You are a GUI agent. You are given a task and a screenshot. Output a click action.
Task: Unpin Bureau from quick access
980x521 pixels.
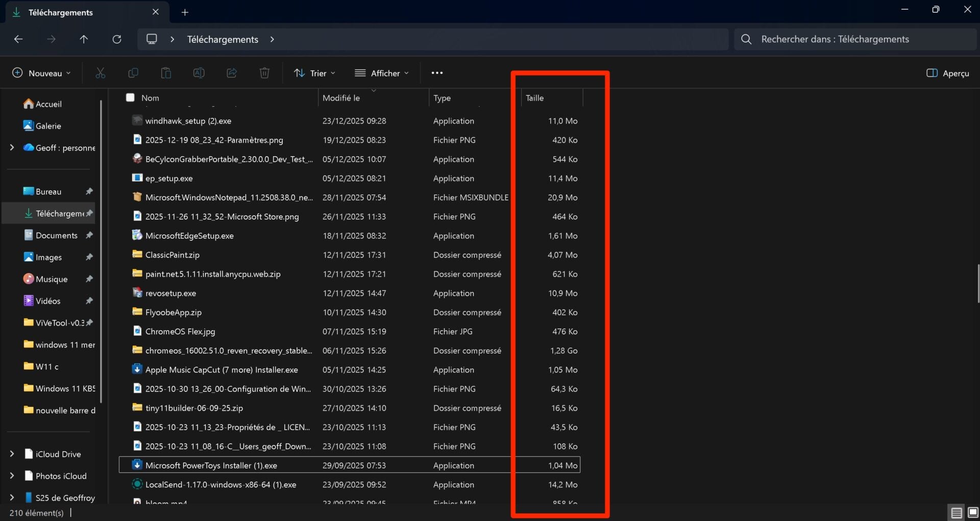(89, 191)
